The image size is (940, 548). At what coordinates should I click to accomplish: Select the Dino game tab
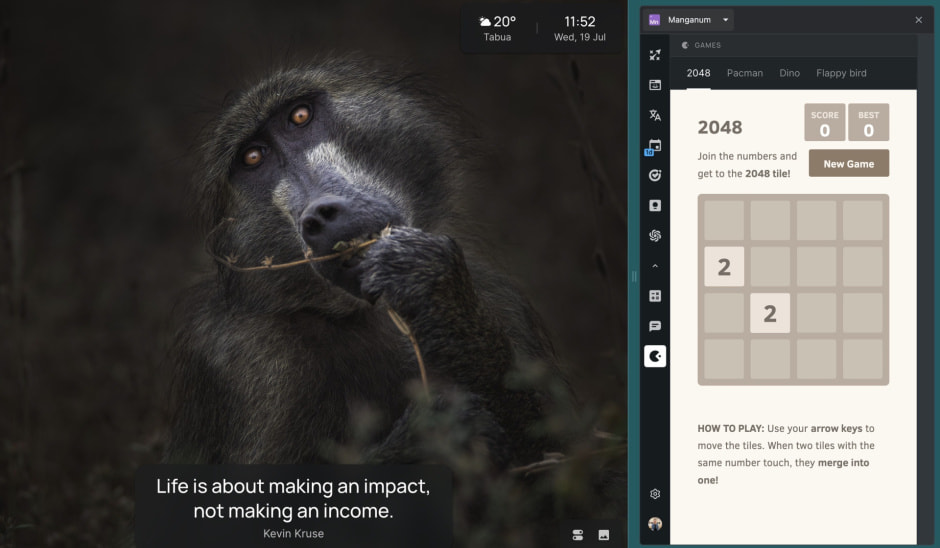[790, 73]
